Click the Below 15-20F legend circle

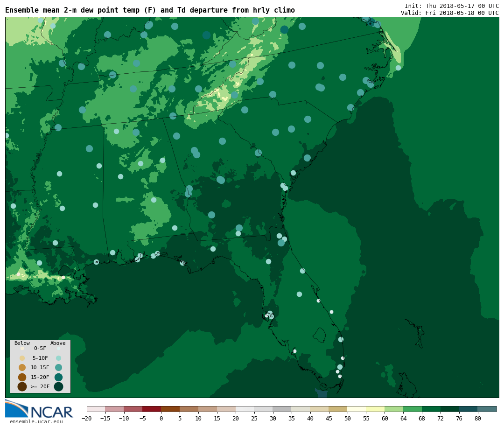coord(22,377)
